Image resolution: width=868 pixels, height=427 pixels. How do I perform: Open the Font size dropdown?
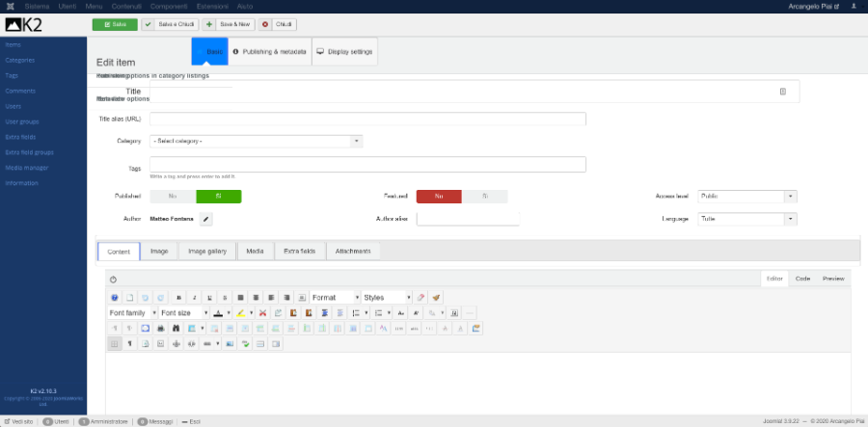184,312
